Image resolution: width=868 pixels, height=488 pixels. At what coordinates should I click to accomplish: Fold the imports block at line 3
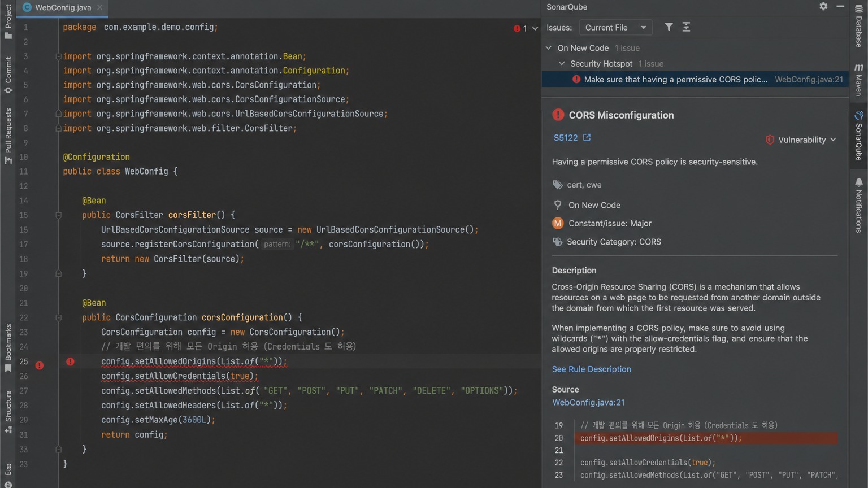[x=58, y=56]
